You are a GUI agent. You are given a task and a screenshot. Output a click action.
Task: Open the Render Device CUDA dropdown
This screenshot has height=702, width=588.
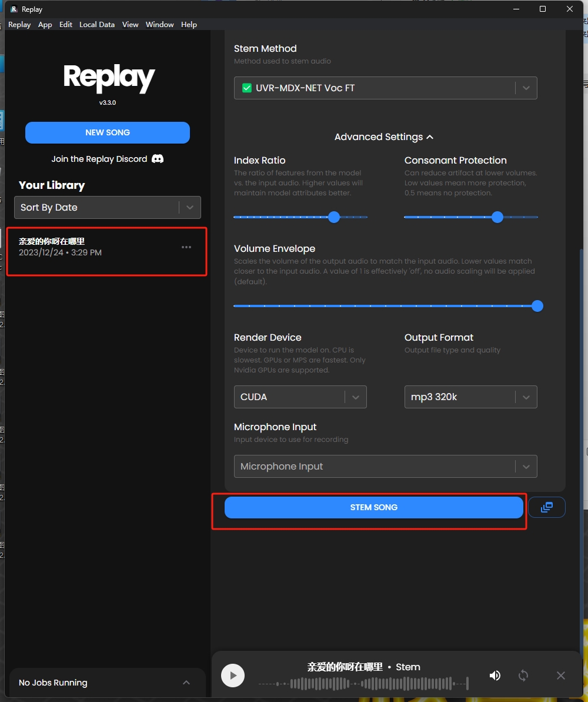coord(300,397)
